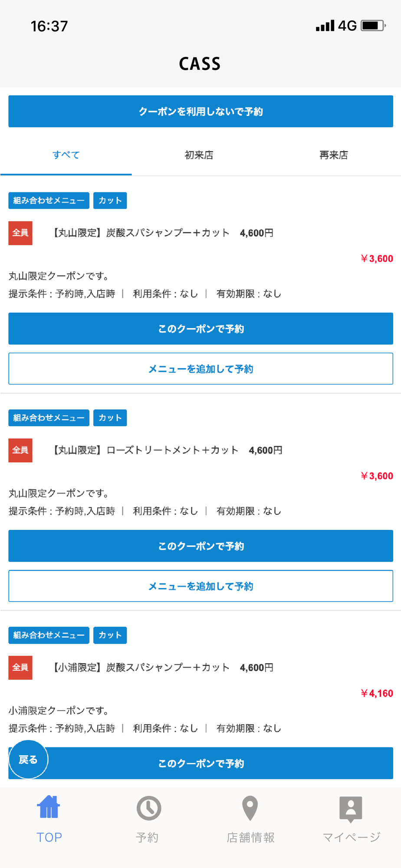Add menu to ローズトリートメント coupon reservation
The width and height of the screenshot is (401, 868).
pyautogui.click(x=200, y=586)
